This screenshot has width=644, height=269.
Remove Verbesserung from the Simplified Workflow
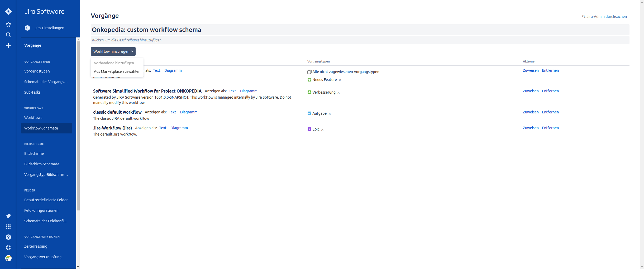(x=339, y=93)
